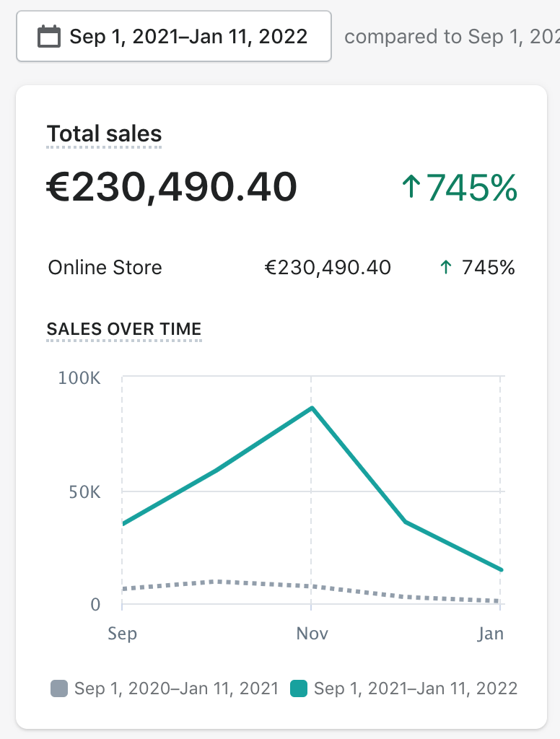The width and height of the screenshot is (560, 739).
Task: Click the Total sales heading
Action: pos(105,134)
